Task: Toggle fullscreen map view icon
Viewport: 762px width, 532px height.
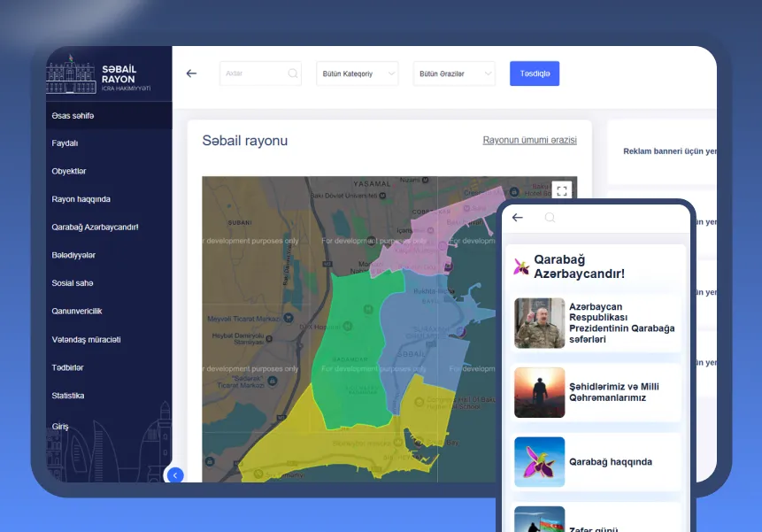Action: pos(562,191)
